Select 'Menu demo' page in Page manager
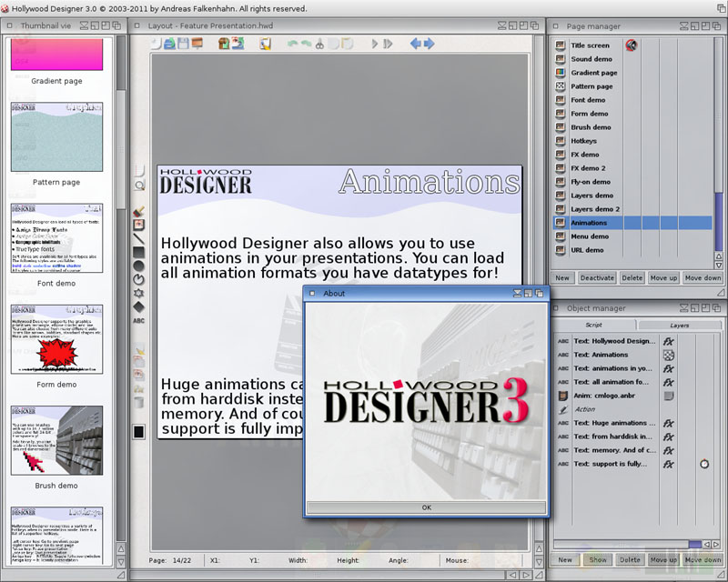 point(632,236)
